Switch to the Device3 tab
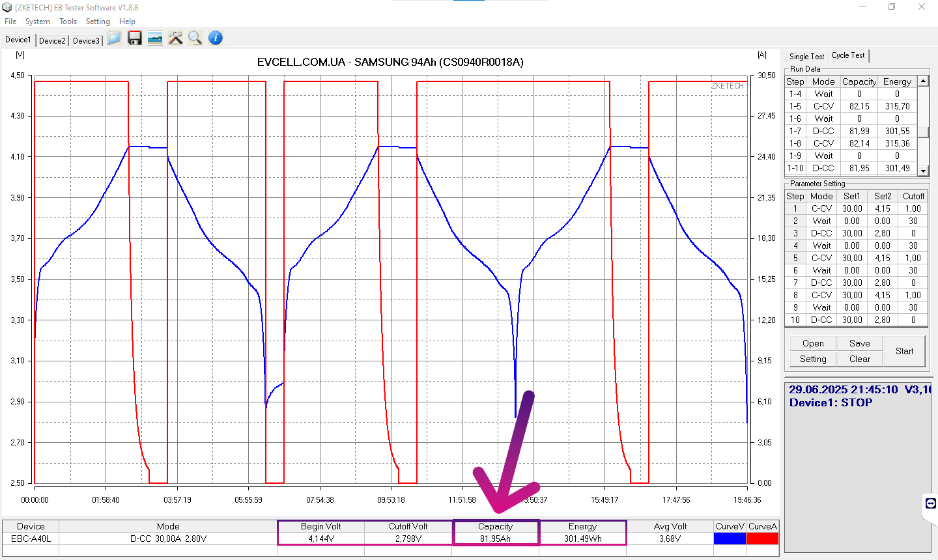The height and width of the screenshot is (560, 938). pyautogui.click(x=86, y=40)
